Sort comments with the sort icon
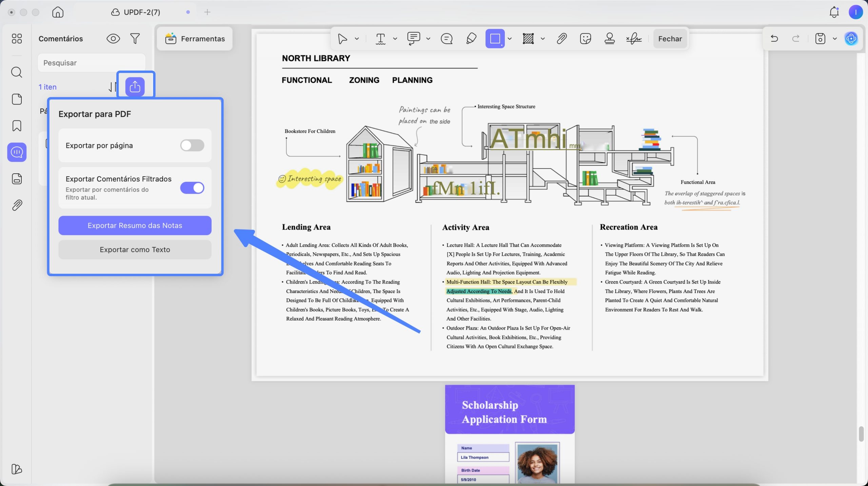 click(x=112, y=87)
